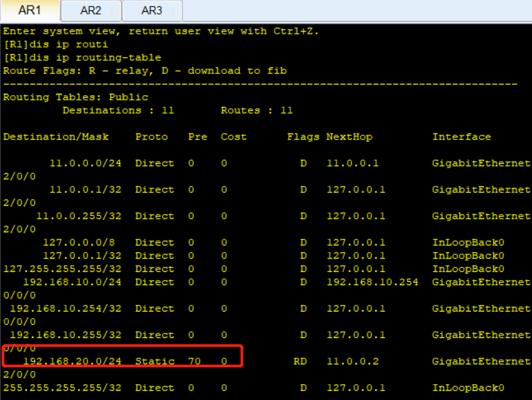
Task: Click destination 127.0.0.0/8
Action: [79, 243]
